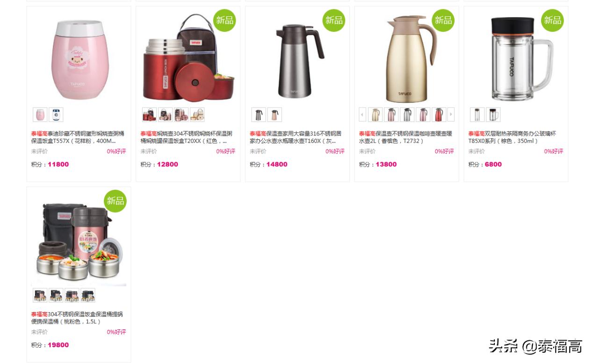593x364 pixels.
Task: Open the champagne gold T2732 kettle product image
Action: [407, 58]
